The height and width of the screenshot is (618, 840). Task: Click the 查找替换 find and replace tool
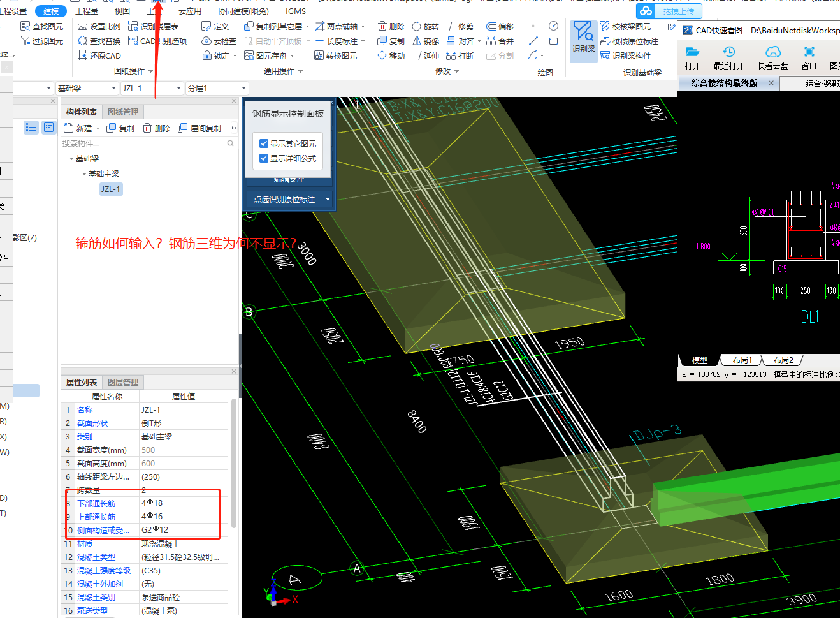(99, 41)
